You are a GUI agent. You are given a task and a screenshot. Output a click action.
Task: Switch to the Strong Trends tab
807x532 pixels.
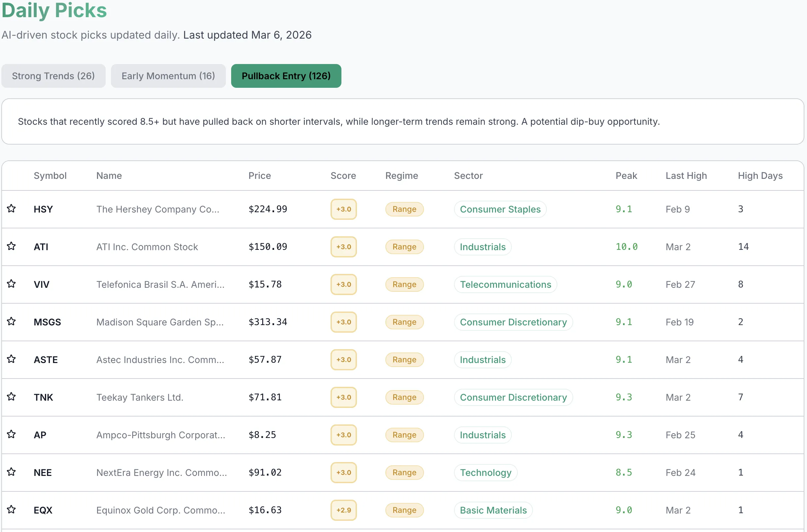(x=53, y=76)
